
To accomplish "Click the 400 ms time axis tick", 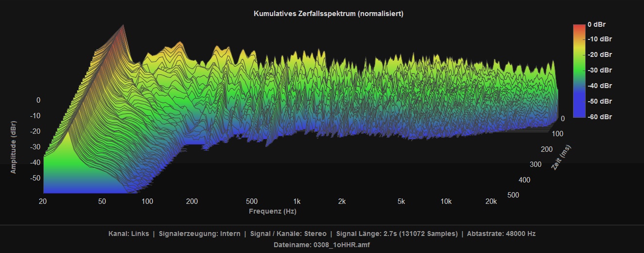I will (524, 180).
